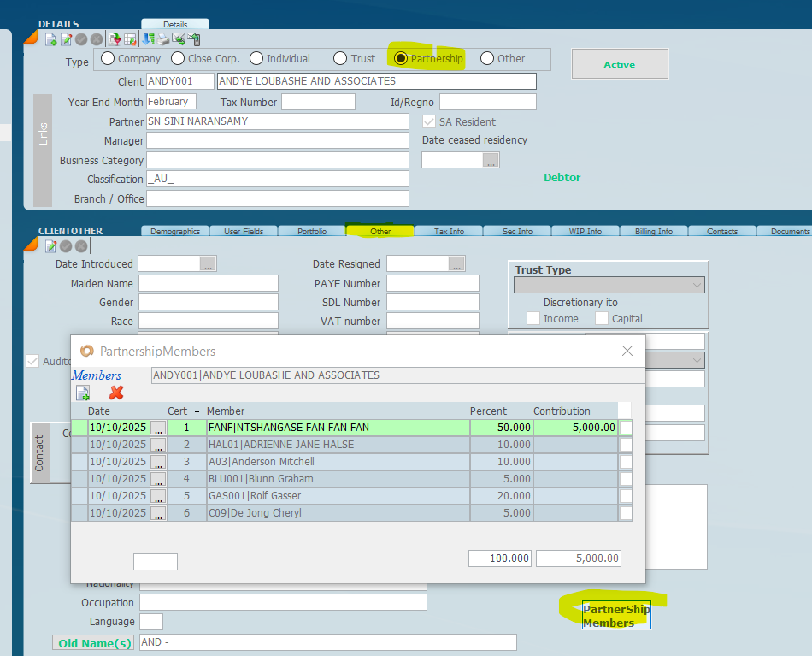
Task: Select the Trust type radio button
Action: (340, 59)
